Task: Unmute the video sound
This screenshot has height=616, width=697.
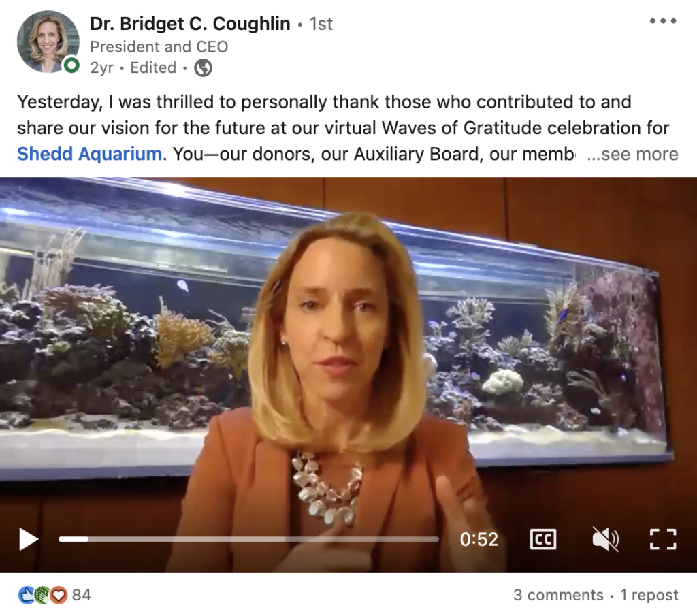Action: (605, 539)
